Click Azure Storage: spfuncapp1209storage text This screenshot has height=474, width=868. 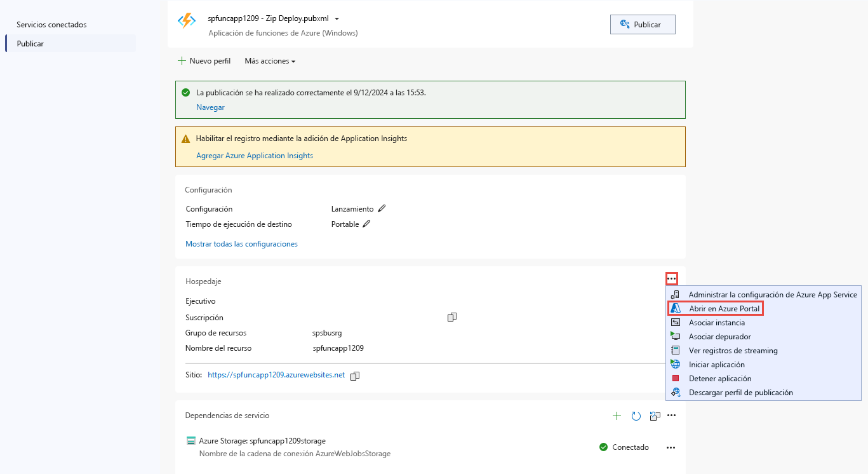tap(262, 440)
